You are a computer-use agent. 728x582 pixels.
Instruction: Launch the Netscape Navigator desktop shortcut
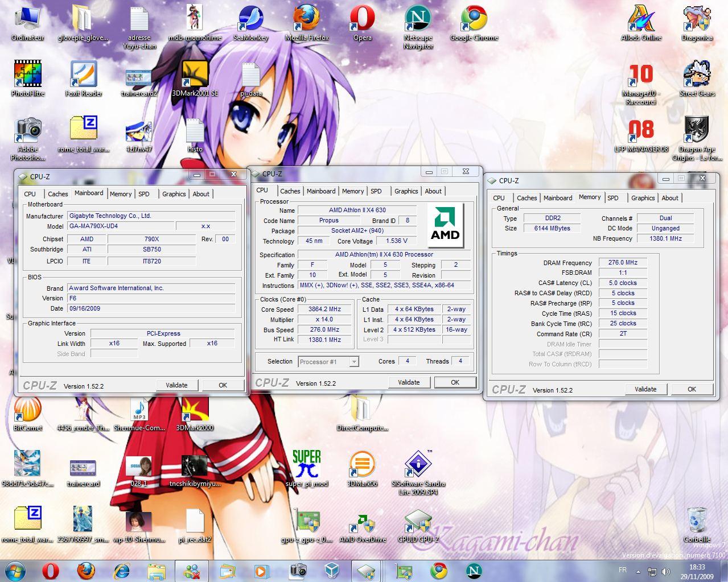pos(418,27)
